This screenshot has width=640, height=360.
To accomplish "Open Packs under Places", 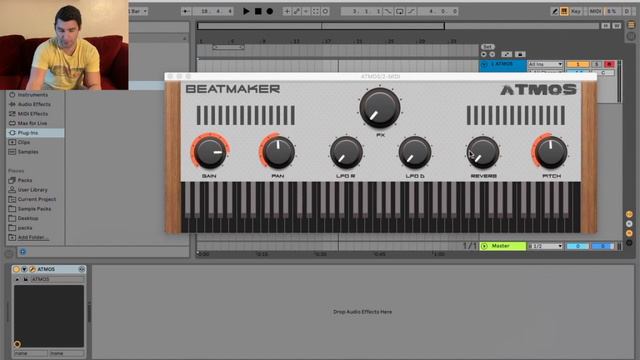I will tap(24, 180).
